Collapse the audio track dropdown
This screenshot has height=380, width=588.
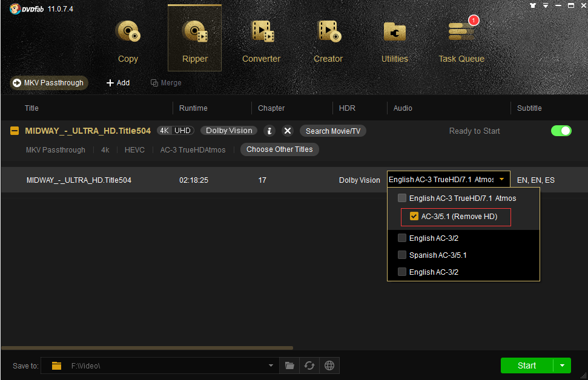click(502, 180)
